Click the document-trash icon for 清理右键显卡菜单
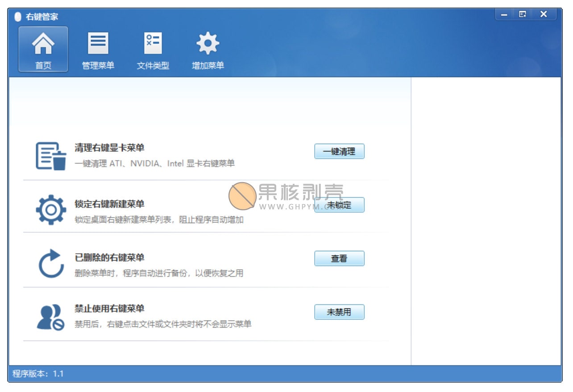This screenshot has width=573, height=392. coord(51,156)
